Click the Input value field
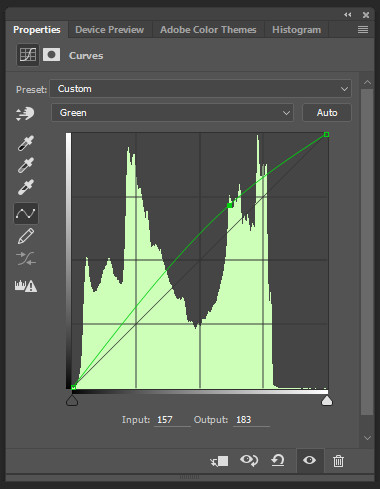This screenshot has width=380, height=489. point(172,420)
